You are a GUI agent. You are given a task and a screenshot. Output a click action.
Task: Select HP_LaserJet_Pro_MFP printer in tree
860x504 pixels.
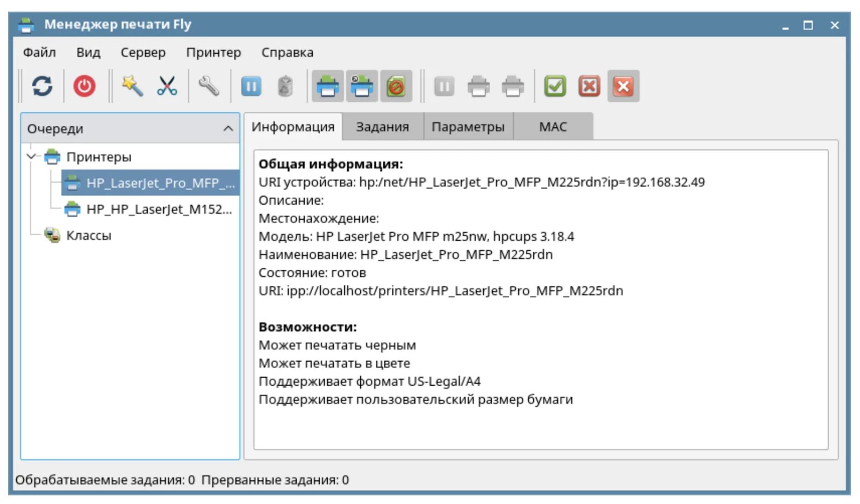click(150, 183)
